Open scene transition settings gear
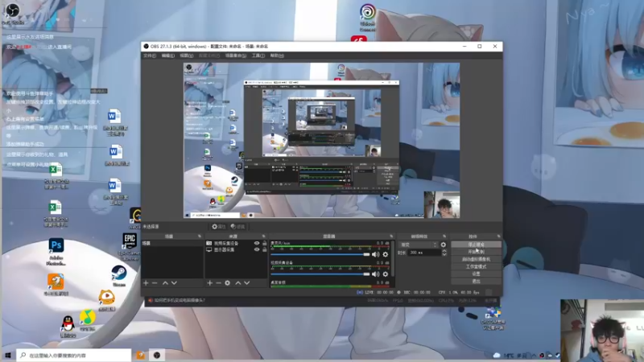The width and height of the screenshot is (644, 362). [x=444, y=245]
